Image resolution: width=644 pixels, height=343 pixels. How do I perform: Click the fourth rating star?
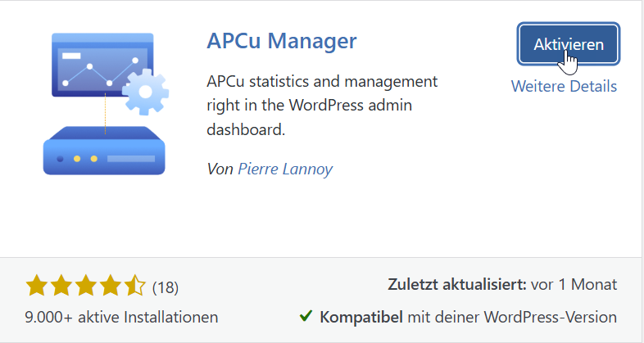point(111,286)
